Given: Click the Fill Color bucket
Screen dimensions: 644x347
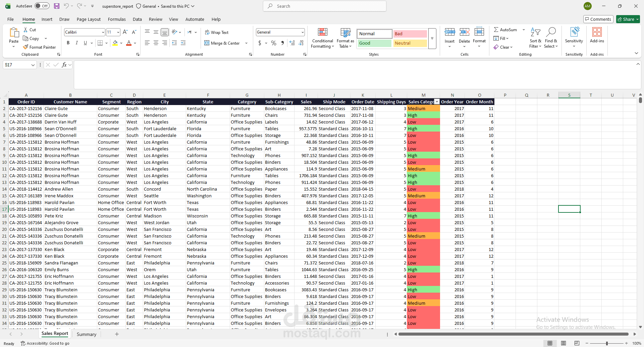Looking at the screenshot, I should 115,43.
